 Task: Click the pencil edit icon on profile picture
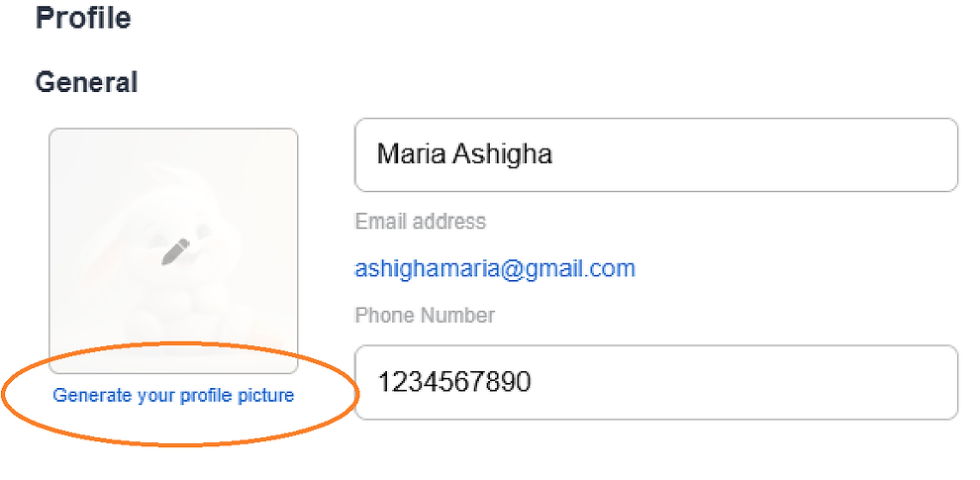pos(175,251)
